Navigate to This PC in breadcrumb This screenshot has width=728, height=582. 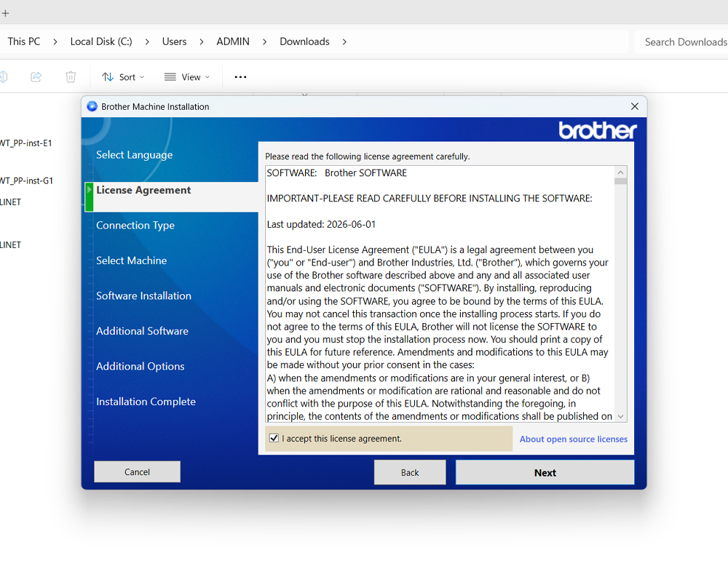tap(24, 41)
